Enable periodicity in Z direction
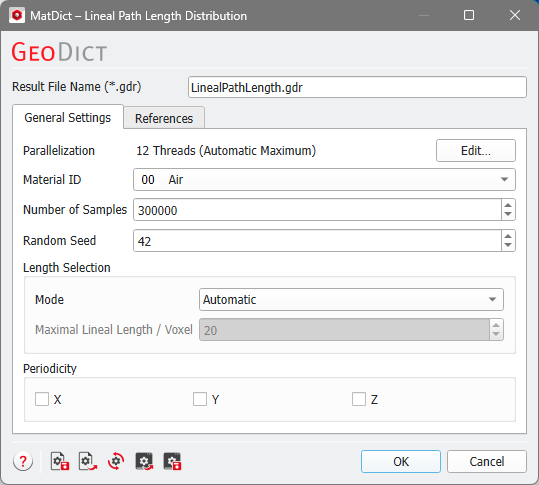Image resolution: width=539 pixels, height=485 pixels. (359, 399)
